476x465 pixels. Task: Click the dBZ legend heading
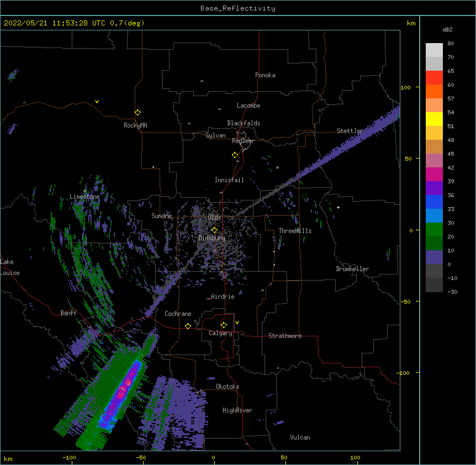click(447, 30)
